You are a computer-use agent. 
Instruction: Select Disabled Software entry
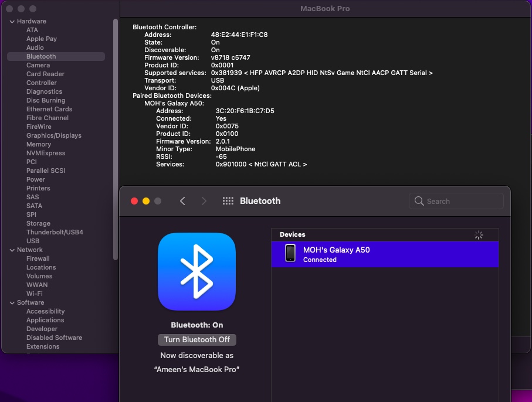55,338
